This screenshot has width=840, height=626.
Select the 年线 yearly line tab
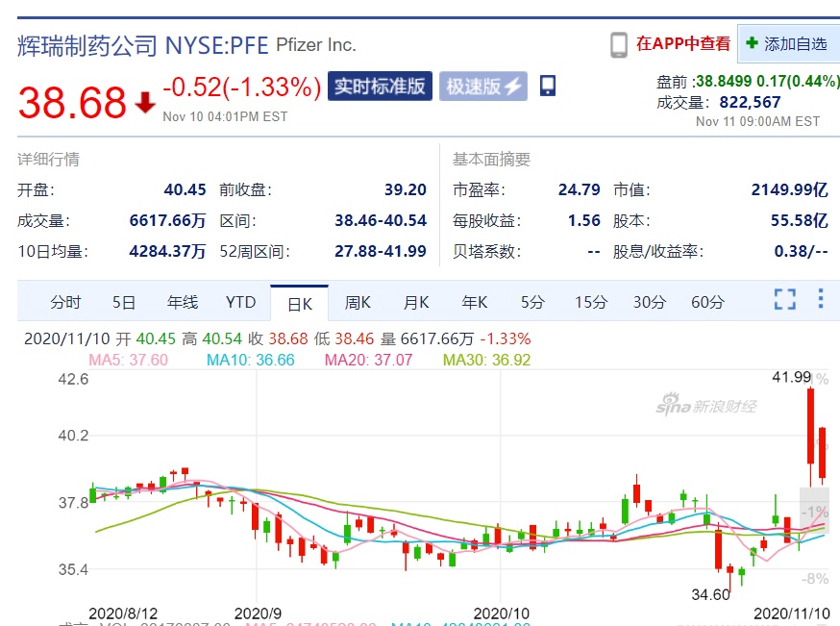(183, 302)
